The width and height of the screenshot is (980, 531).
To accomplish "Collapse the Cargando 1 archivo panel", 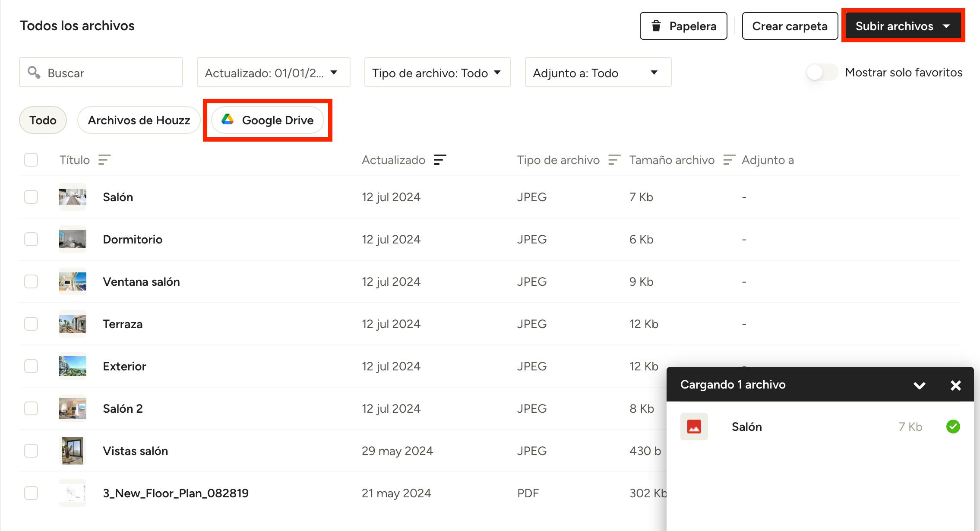I will (919, 385).
